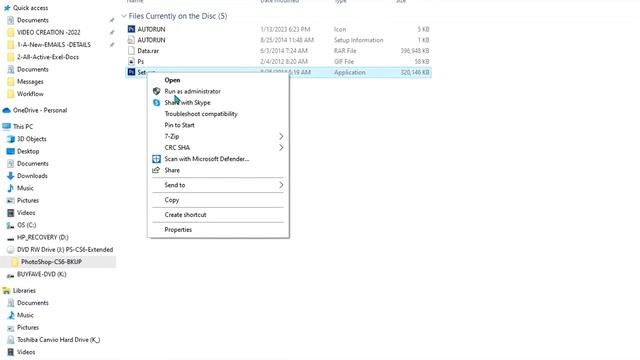Click the Ps GIF file icon

click(x=131, y=61)
